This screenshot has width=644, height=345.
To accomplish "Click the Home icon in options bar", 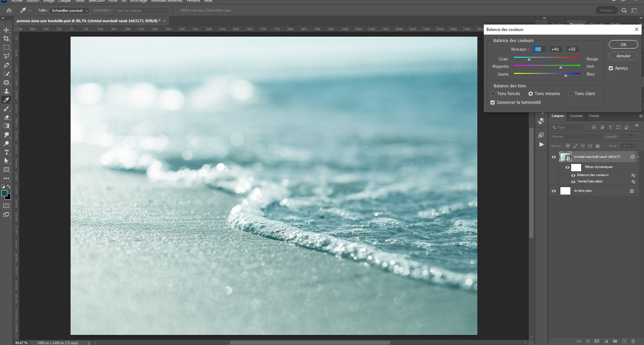I will pyautogui.click(x=9, y=10).
